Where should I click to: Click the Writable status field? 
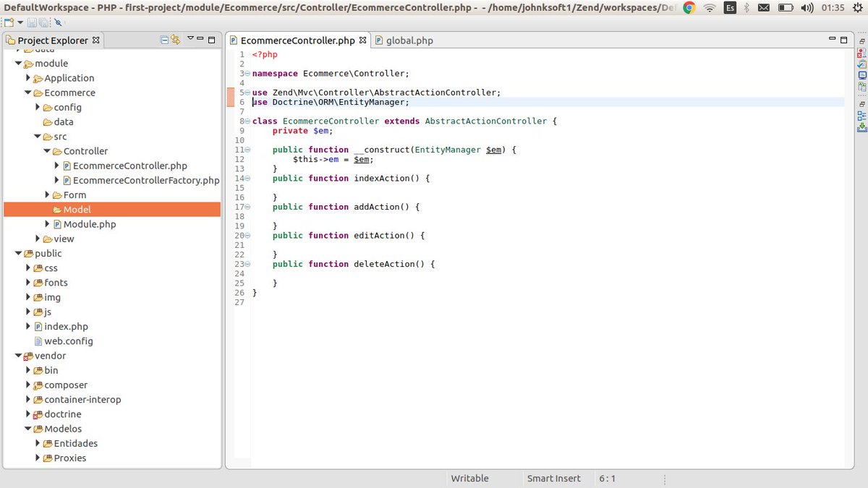(x=470, y=479)
